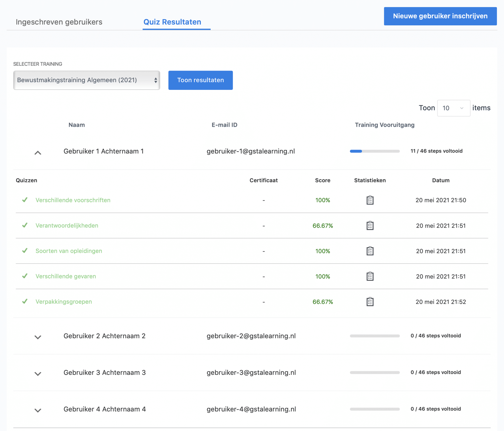Open Verantwoordelijkheden quiz link
The height and width of the screenshot is (431, 504).
click(67, 225)
